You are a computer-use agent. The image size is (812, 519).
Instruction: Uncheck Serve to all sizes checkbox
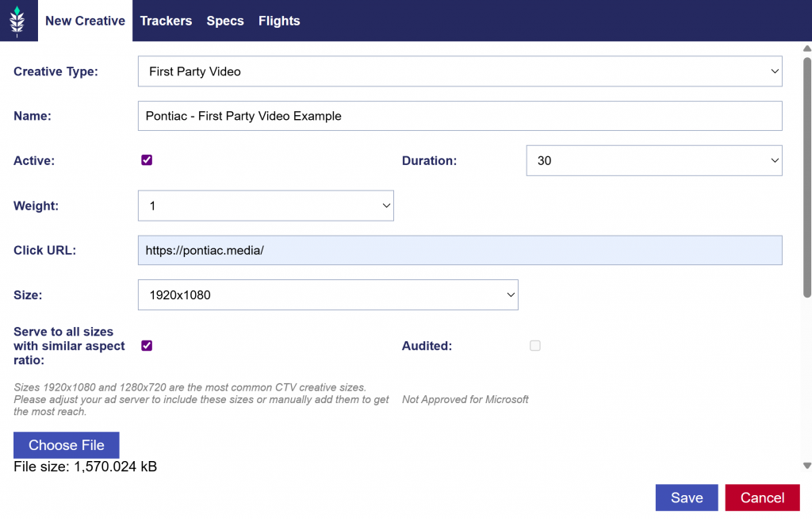pos(147,346)
